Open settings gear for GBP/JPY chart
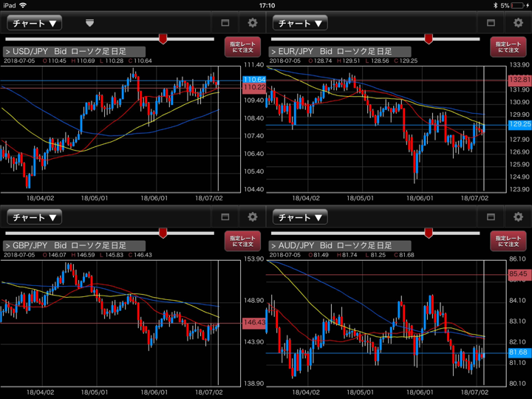532x399 pixels. click(253, 217)
